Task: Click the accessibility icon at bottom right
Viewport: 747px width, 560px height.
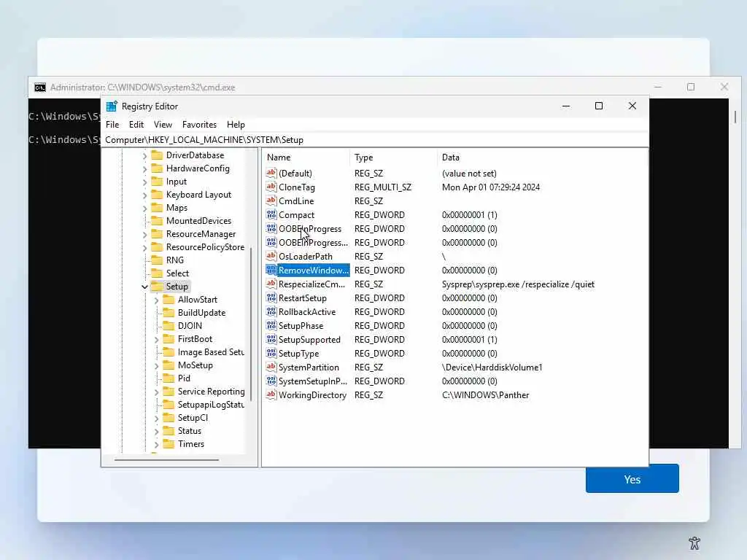Action: click(694, 542)
